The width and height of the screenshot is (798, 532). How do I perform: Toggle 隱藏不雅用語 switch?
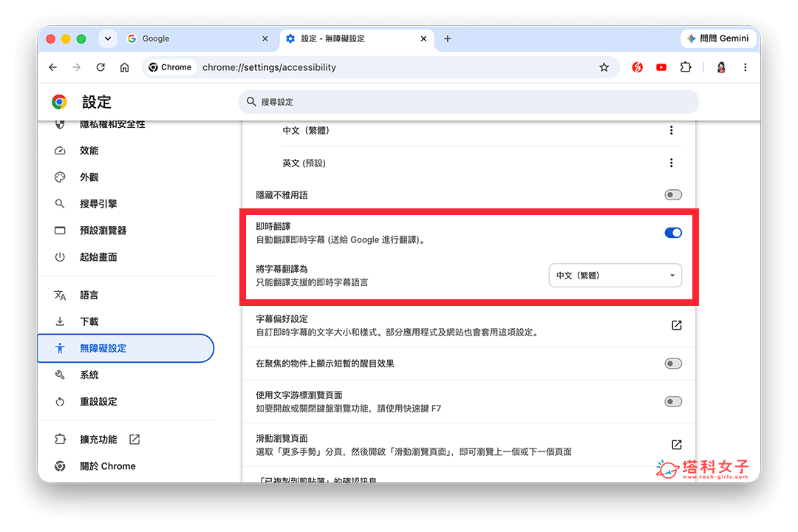tap(673, 195)
